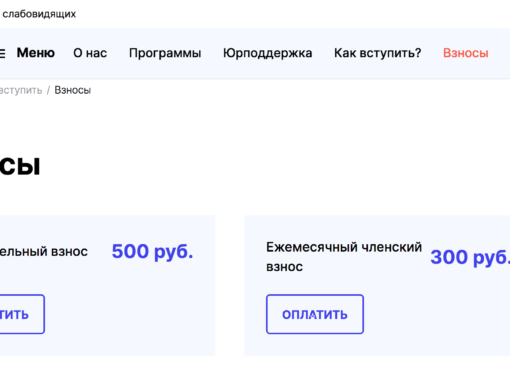Click the вступительный взнос card label
Viewport: 510px width, 382px height.
(44, 251)
